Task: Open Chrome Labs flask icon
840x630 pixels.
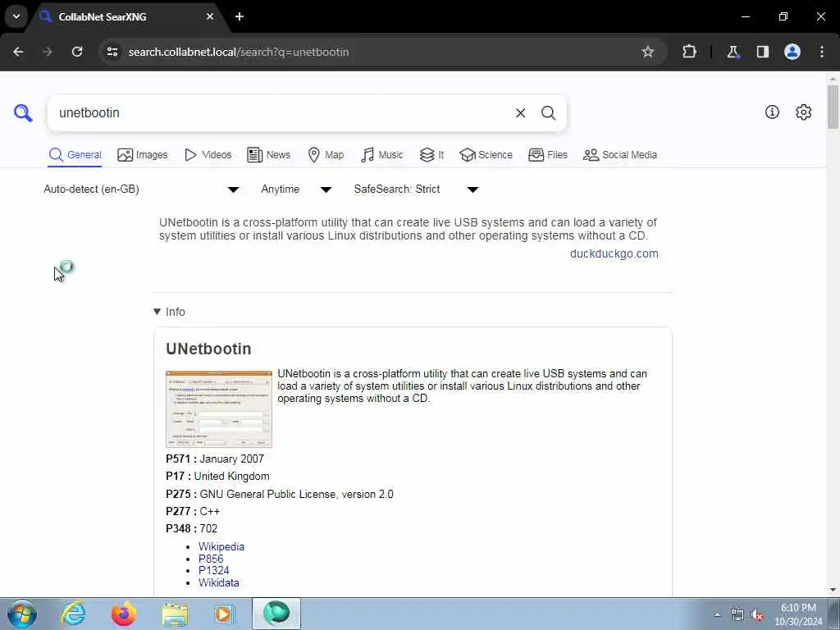Action: [733, 52]
